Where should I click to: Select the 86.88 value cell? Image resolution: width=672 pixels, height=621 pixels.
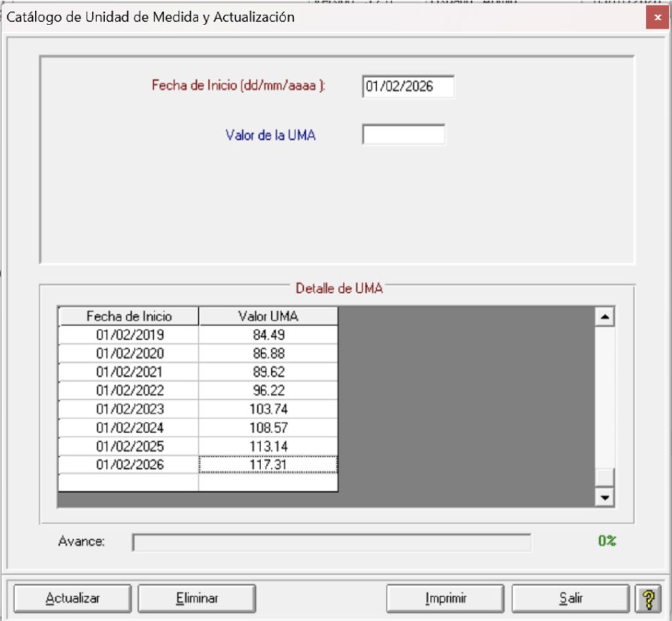point(268,353)
